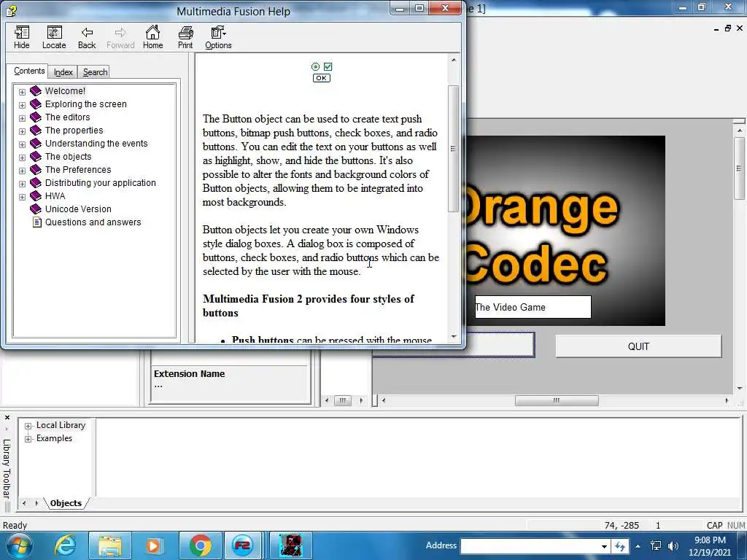Expand the Local Library node
Image resolution: width=747 pixels, height=560 pixels.
tap(28, 426)
